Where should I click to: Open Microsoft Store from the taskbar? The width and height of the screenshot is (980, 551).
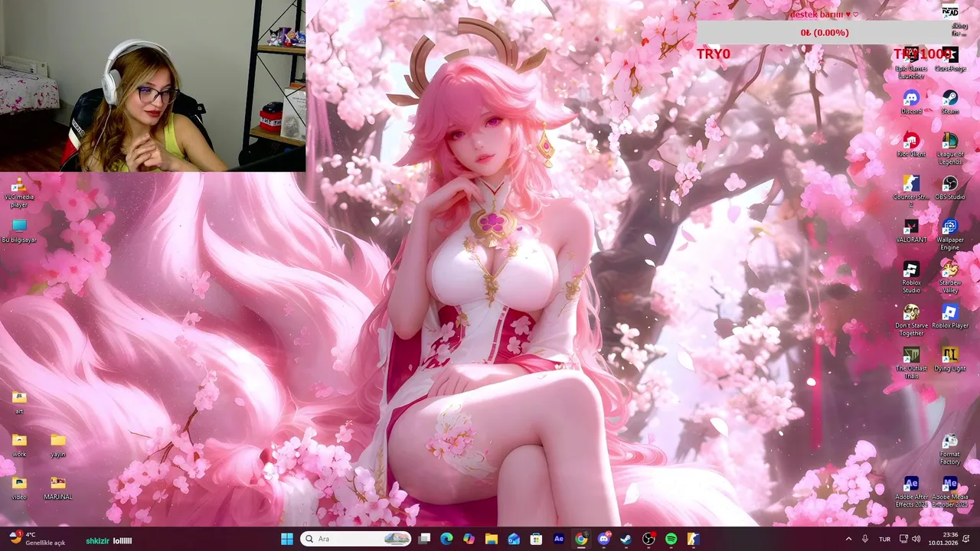pyautogui.click(x=536, y=539)
